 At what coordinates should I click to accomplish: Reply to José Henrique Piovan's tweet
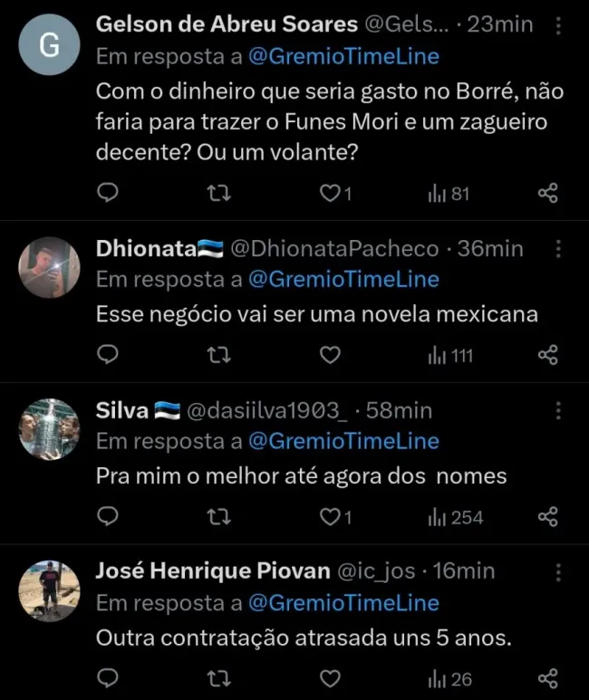coord(109,678)
